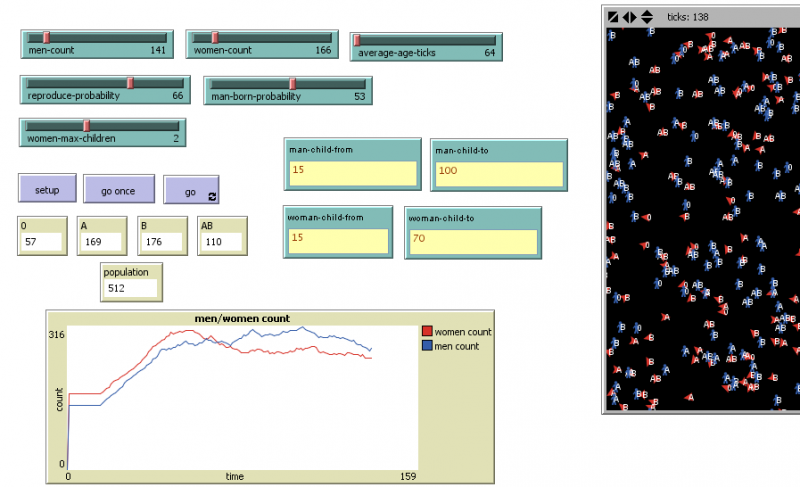This screenshot has width=800, height=487.
Task: Click the women-max-children slider handle
Action: [86, 125]
